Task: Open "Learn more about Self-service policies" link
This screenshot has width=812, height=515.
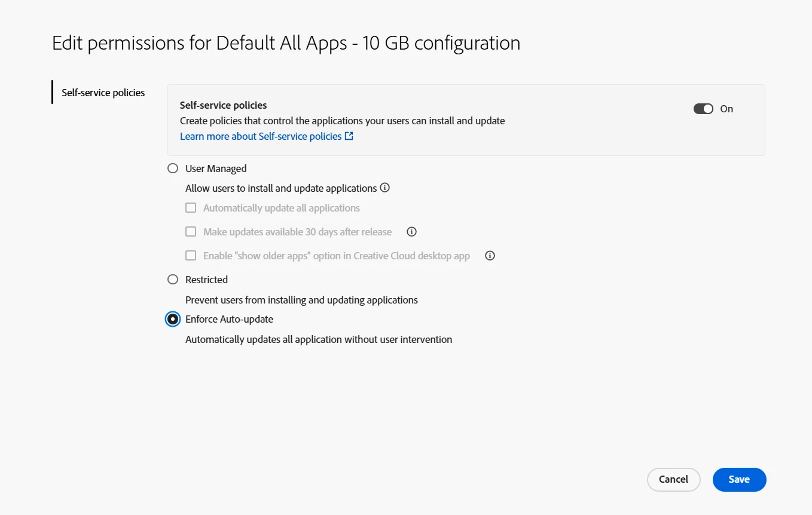Action: click(261, 136)
